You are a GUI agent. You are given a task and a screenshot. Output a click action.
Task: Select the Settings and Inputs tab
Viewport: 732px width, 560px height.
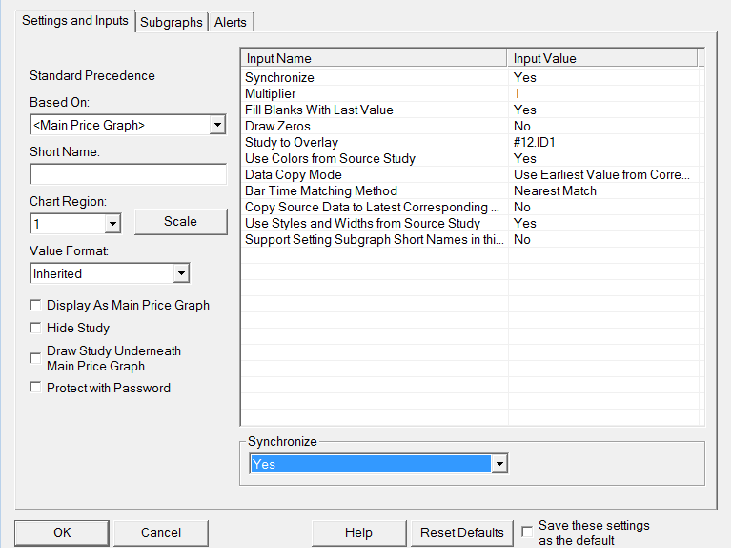coord(75,21)
